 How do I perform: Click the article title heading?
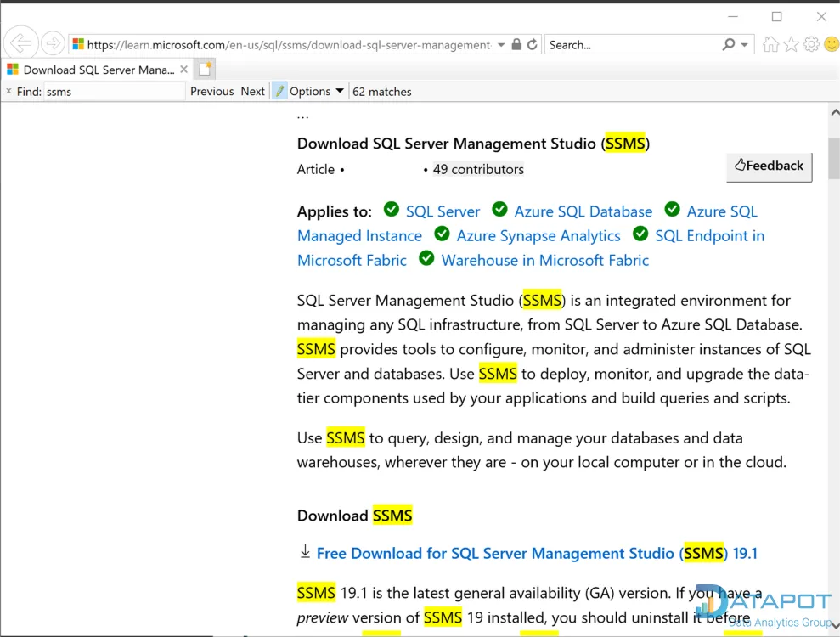click(474, 144)
